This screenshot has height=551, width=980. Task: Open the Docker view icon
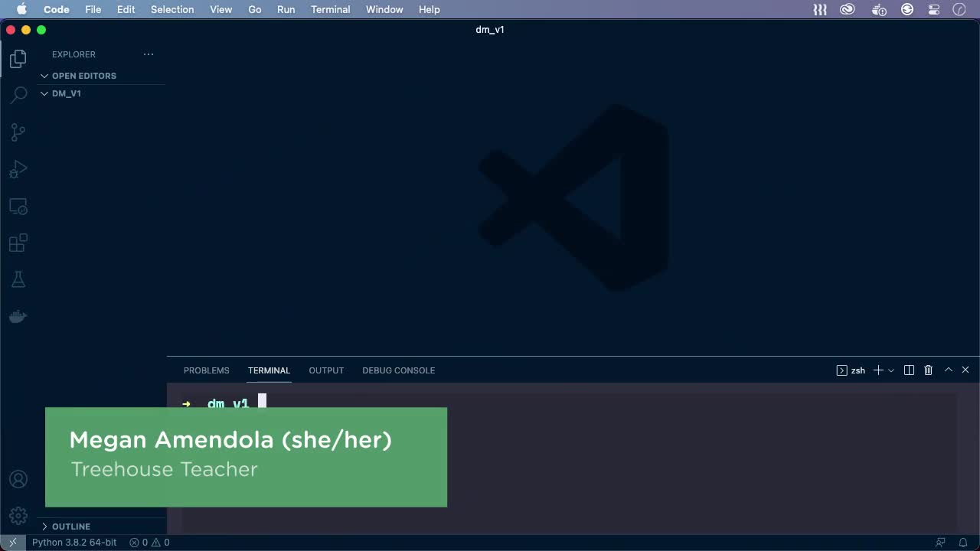(x=18, y=316)
